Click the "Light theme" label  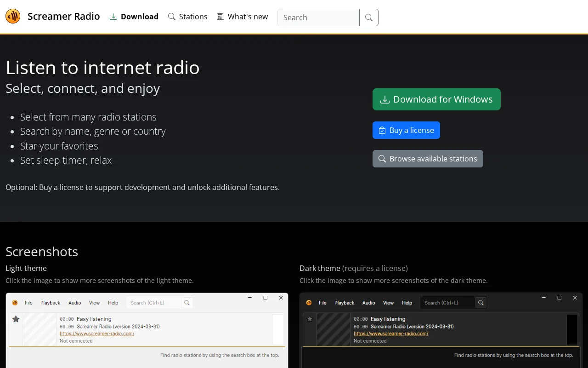pyautogui.click(x=26, y=268)
